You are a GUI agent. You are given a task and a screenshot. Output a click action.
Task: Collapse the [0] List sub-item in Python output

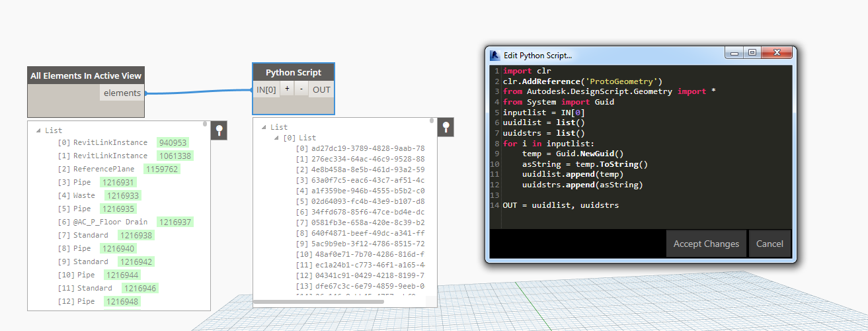coord(277,138)
